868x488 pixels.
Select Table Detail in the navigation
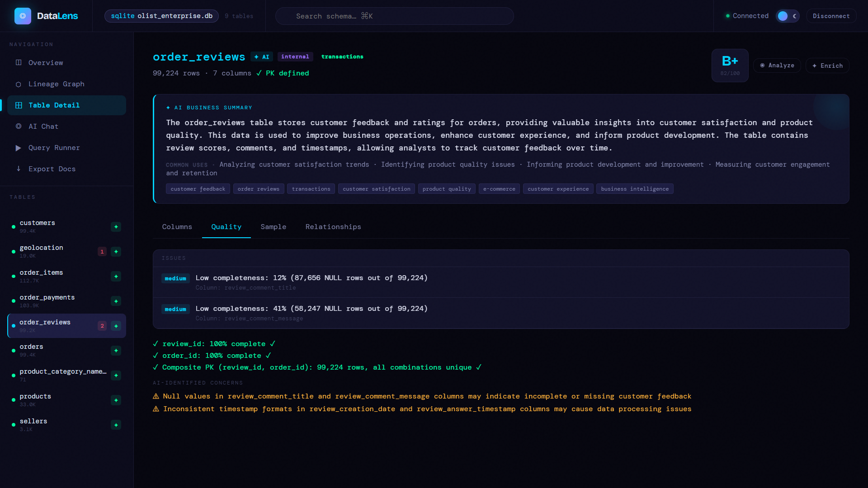pyautogui.click(x=66, y=105)
